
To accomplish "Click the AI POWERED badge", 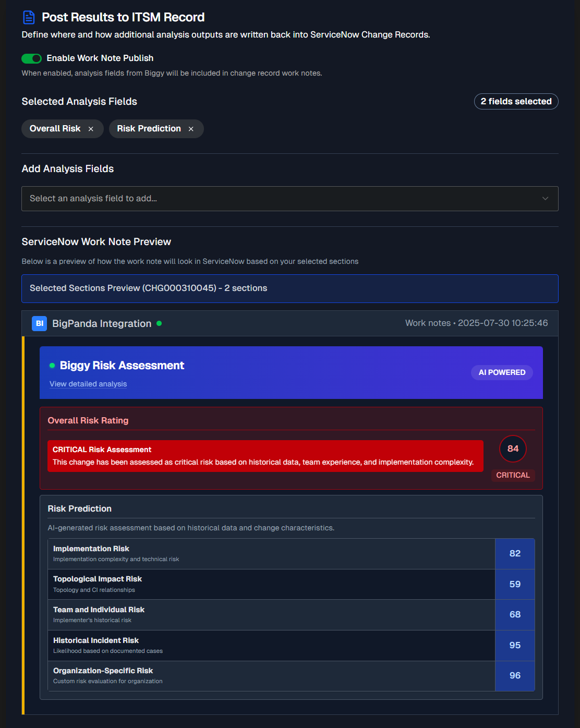I will click(502, 372).
